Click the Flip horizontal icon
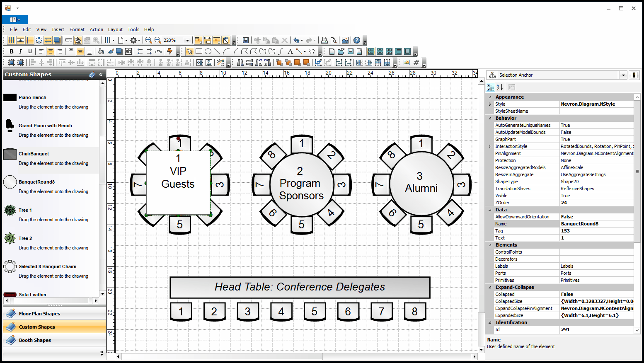The height and width of the screenshot is (363, 644). 240,63
